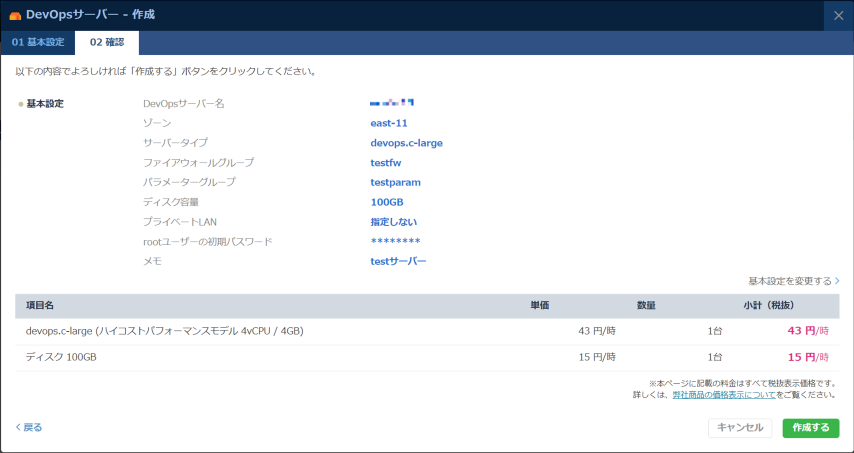Click the pink 15 円/時 subtotal
The height and width of the screenshot is (453, 854).
(808, 357)
